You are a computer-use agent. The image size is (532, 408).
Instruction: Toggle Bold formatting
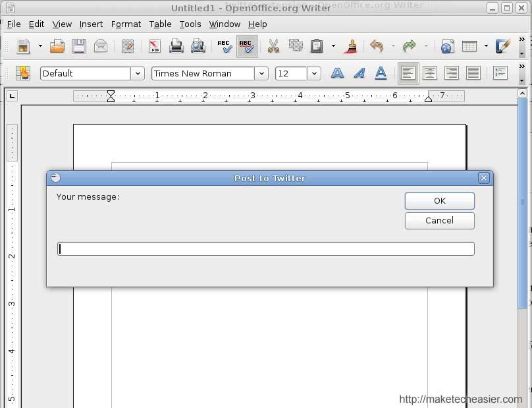coord(337,73)
